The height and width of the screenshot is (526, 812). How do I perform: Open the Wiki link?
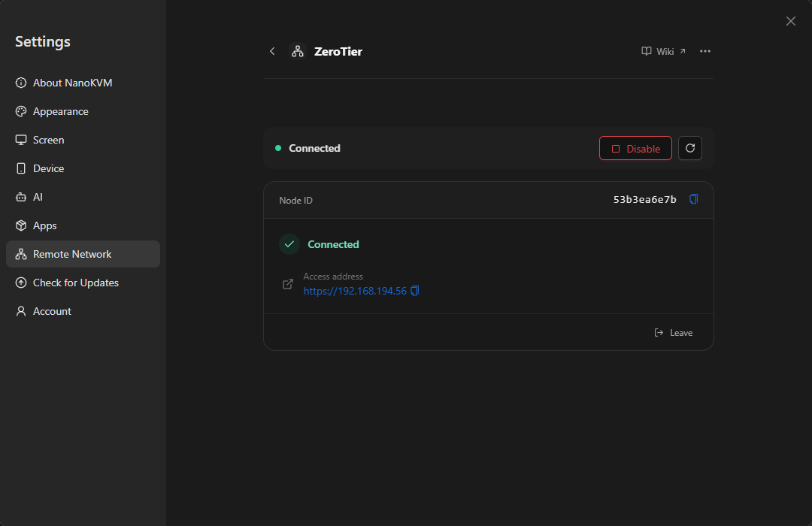tap(663, 51)
